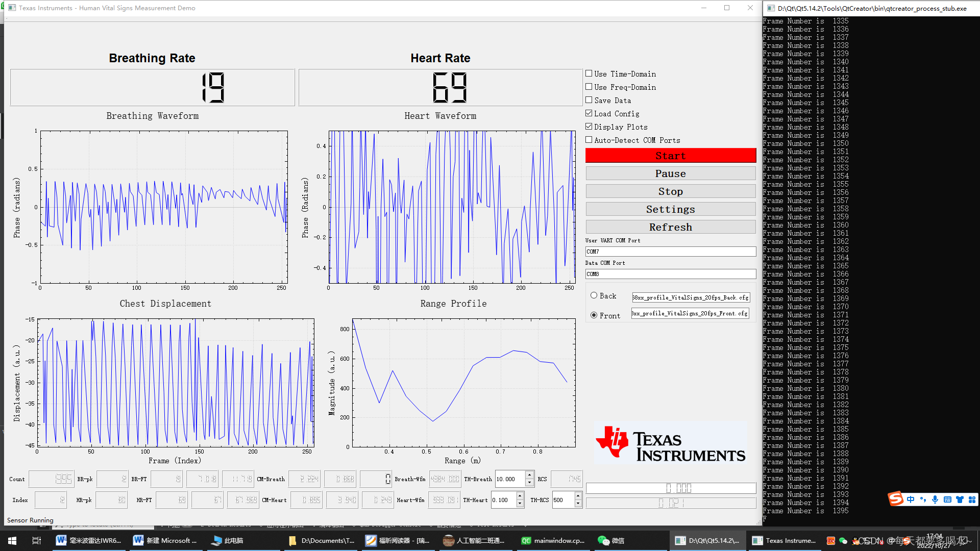Select the Back radio button

tap(594, 295)
